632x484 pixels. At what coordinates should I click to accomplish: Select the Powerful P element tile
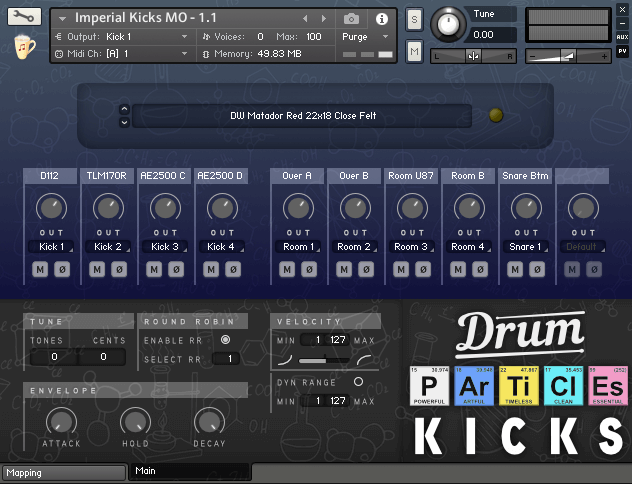click(x=429, y=386)
